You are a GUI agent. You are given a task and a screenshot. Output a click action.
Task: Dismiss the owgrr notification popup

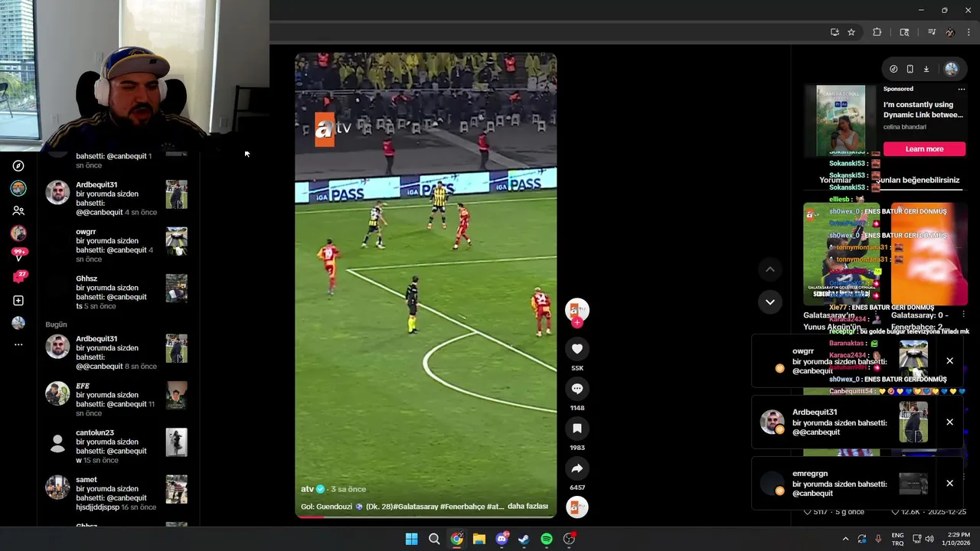click(x=949, y=360)
